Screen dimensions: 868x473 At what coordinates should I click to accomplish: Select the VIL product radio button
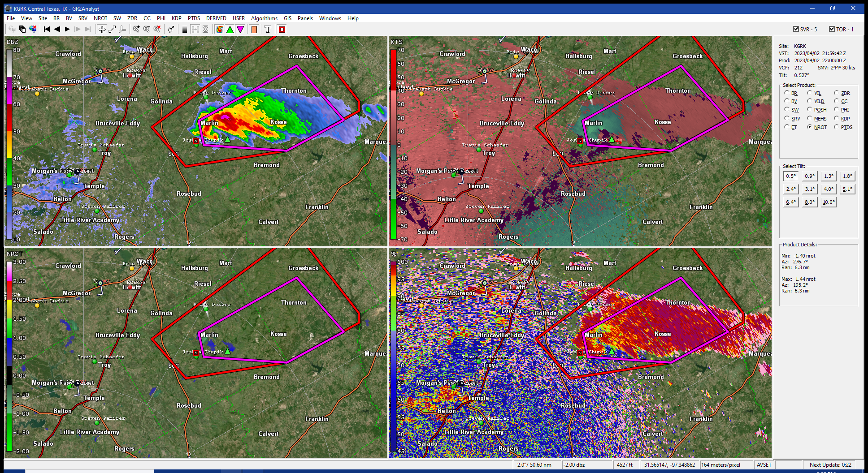click(809, 93)
